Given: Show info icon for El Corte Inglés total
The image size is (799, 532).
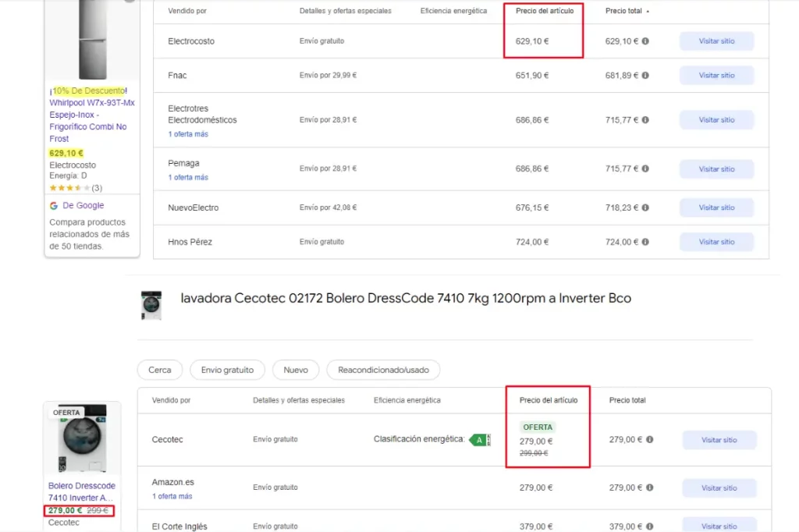Looking at the screenshot, I should click(650, 527).
